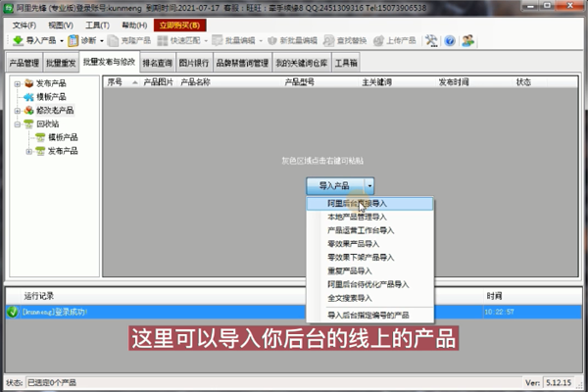Expand the 发布产品 tree node
The width and height of the screenshot is (588, 392).
pyautogui.click(x=17, y=83)
